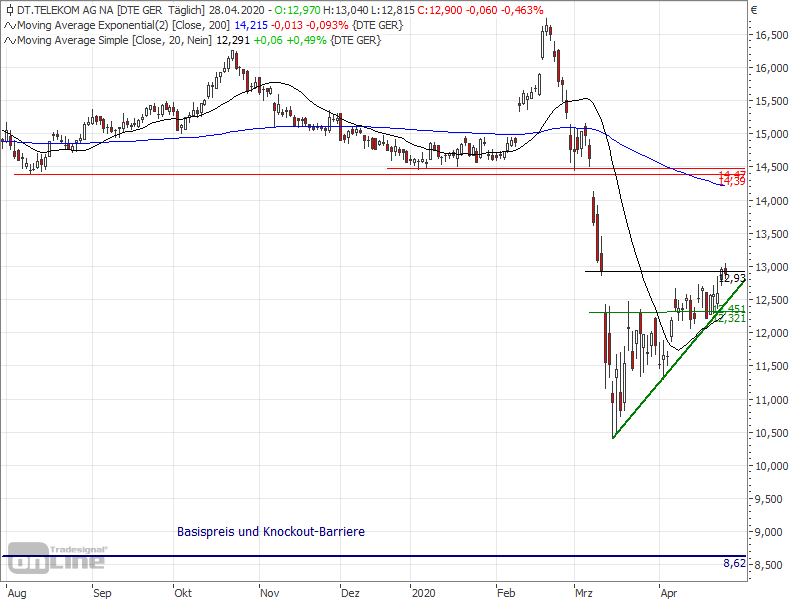Click the 16,500 price axis label
Viewport: 800px width, 600px height.
point(771,35)
